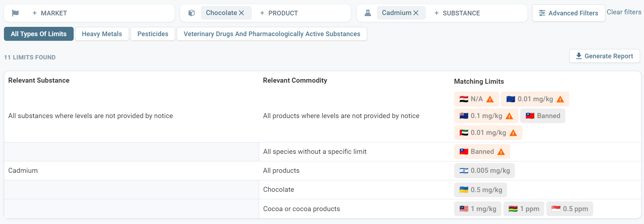The height and width of the screenshot is (224, 644).
Task: Click the Relevant Commodity column header
Action: click(295, 81)
